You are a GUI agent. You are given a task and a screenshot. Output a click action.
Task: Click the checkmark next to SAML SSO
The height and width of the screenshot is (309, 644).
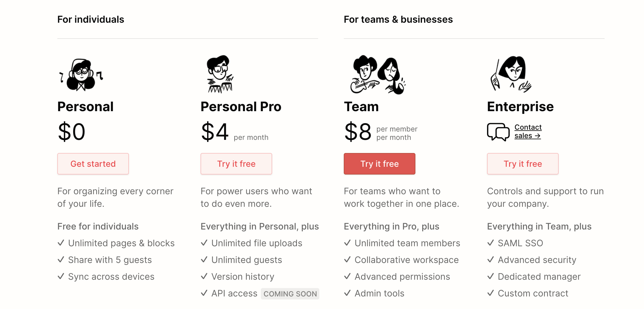[x=491, y=243]
